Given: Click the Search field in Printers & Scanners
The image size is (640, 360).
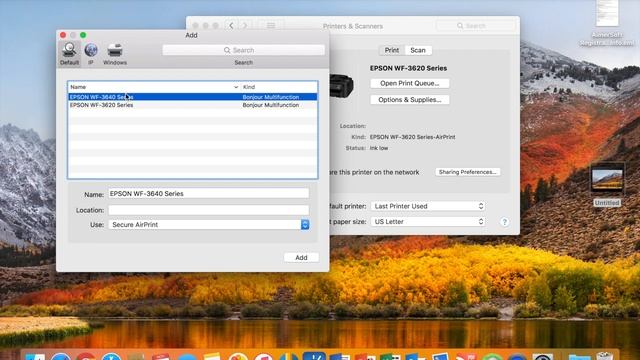Looking at the screenshot, I should point(476,26).
